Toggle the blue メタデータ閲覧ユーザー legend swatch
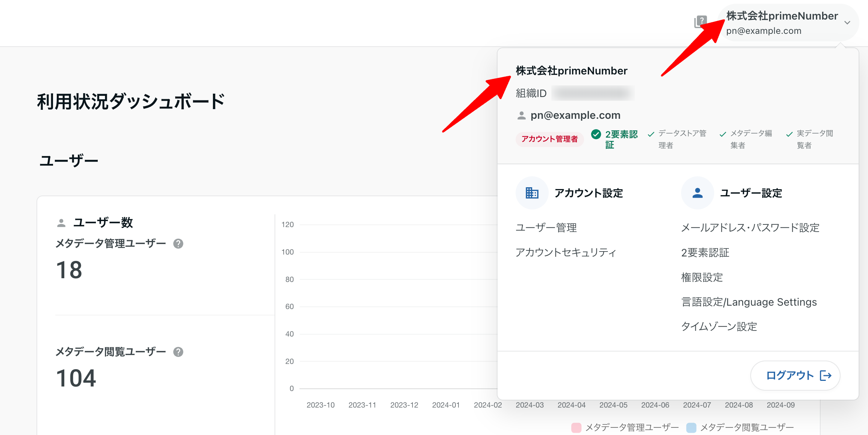Viewport: 868px width, 435px height. coord(691,427)
